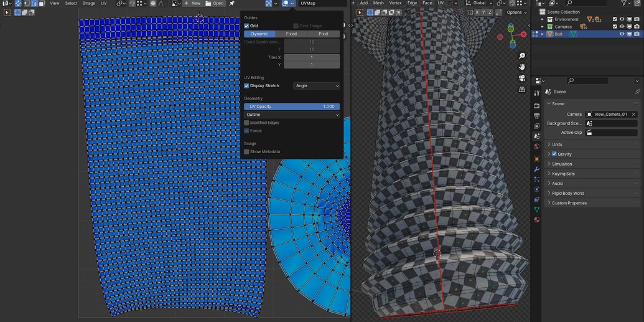
Task: Open the Scene properties tab icon
Action: [536, 136]
